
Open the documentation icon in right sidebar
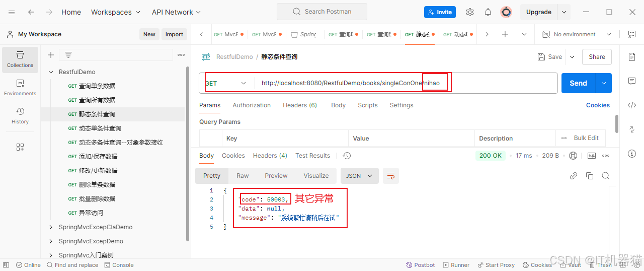point(632,57)
